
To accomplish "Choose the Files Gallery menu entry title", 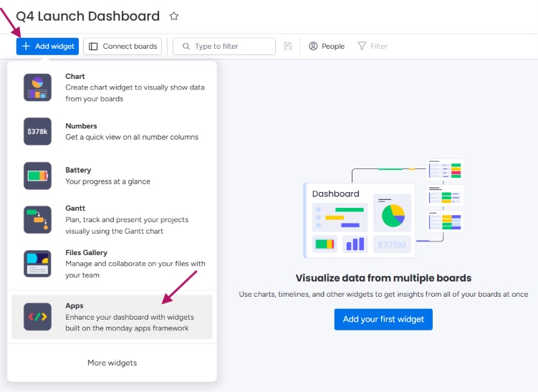I will pos(87,253).
